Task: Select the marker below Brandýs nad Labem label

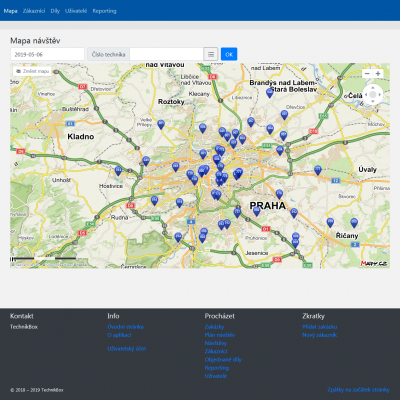Action: pos(270,93)
